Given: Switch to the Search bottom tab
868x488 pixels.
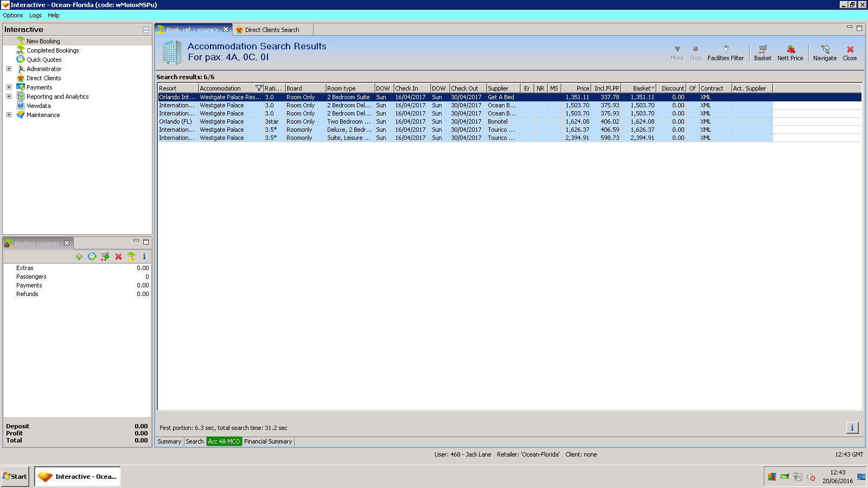Looking at the screenshot, I should (x=195, y=441).
